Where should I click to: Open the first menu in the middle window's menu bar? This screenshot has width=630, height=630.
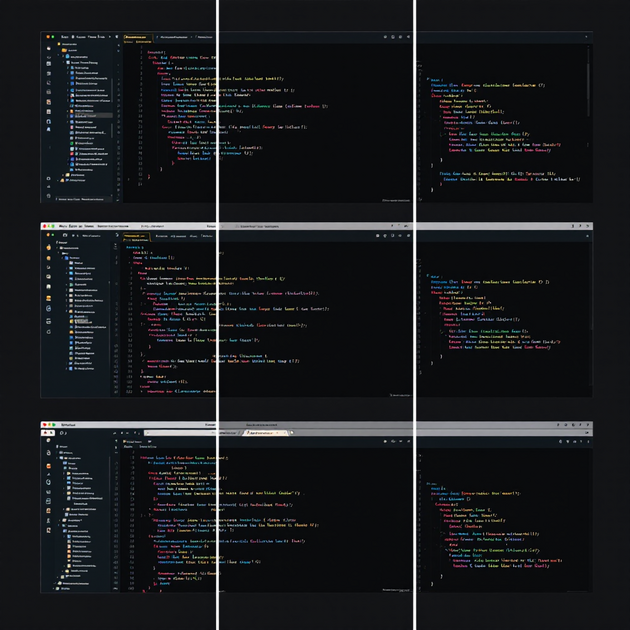coord(63,226)
